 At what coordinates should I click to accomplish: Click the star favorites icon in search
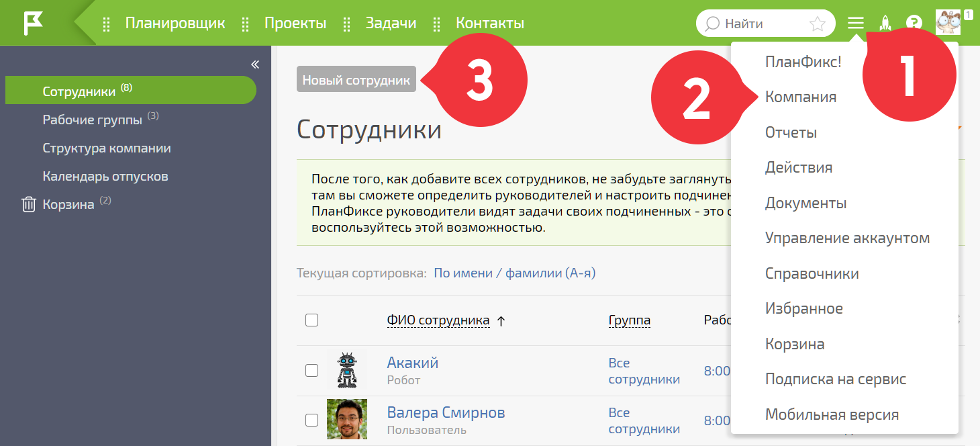pos(817,24)
